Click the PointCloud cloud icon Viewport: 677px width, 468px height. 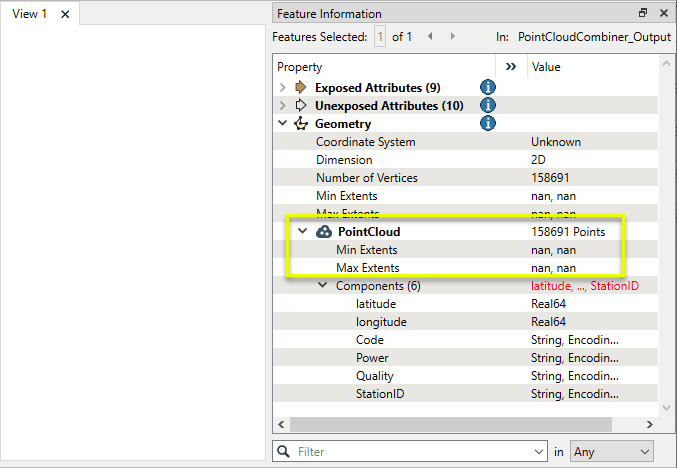click(324, 232)
